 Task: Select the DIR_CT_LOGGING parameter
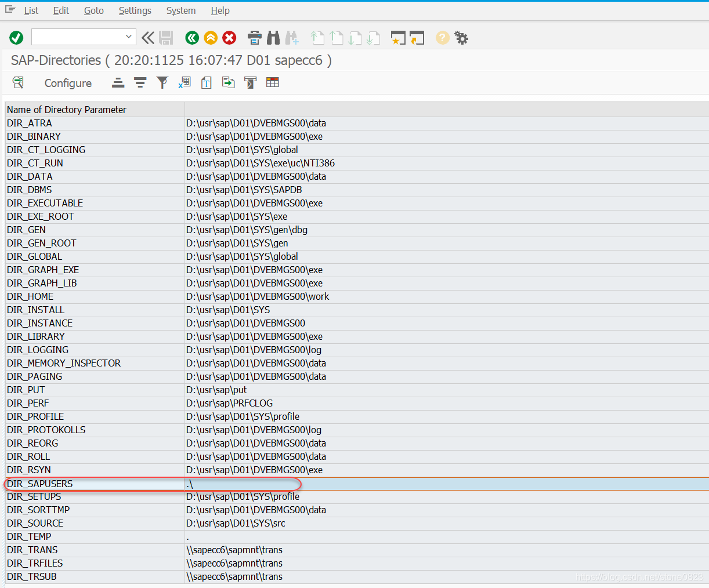(46, 150)
